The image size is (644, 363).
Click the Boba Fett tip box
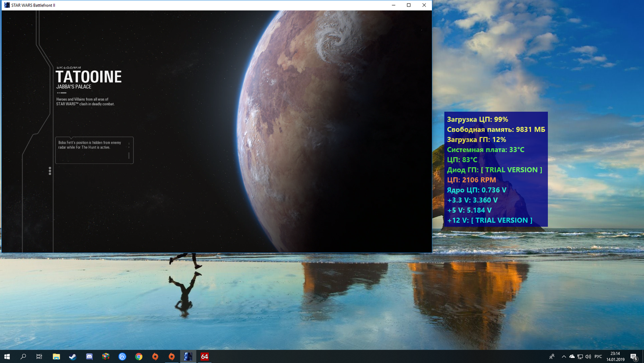pos(94,150)
